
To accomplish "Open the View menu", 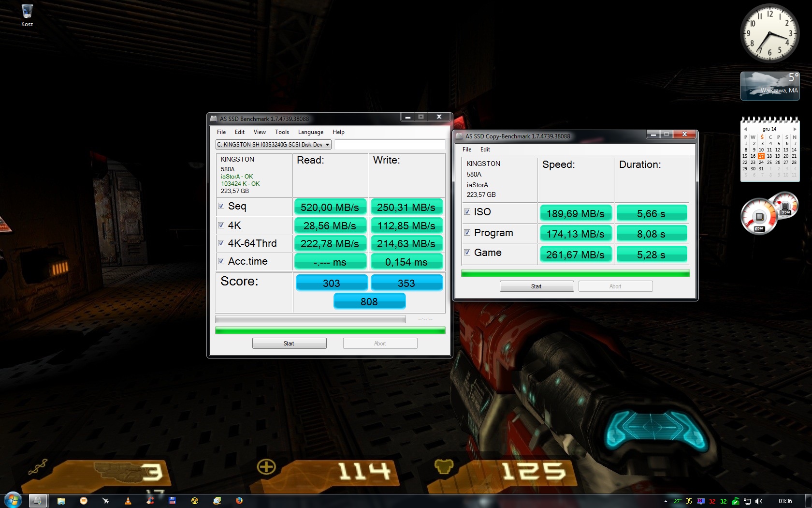I will pos(260,132).
